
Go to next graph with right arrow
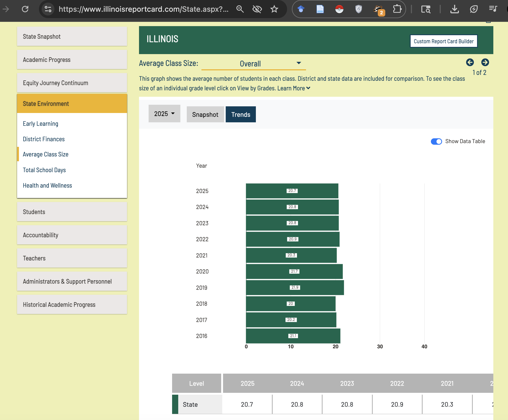(x=485, y=62)
